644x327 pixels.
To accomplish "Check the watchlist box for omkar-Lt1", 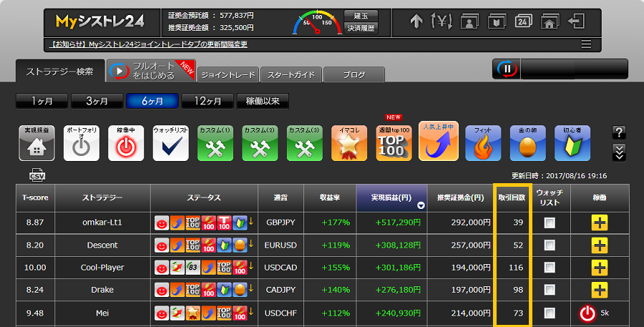I will [550, 223].
